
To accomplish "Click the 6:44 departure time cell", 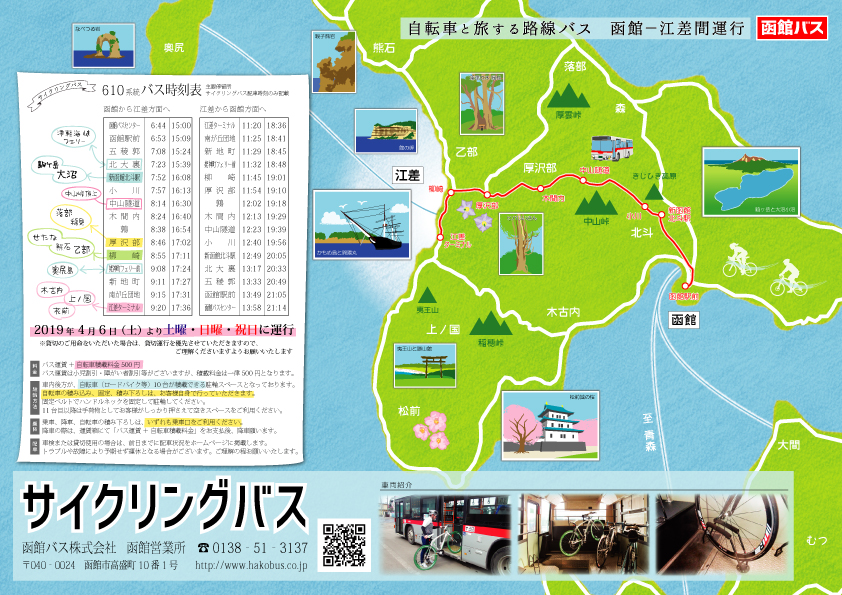I will [158, 126].
